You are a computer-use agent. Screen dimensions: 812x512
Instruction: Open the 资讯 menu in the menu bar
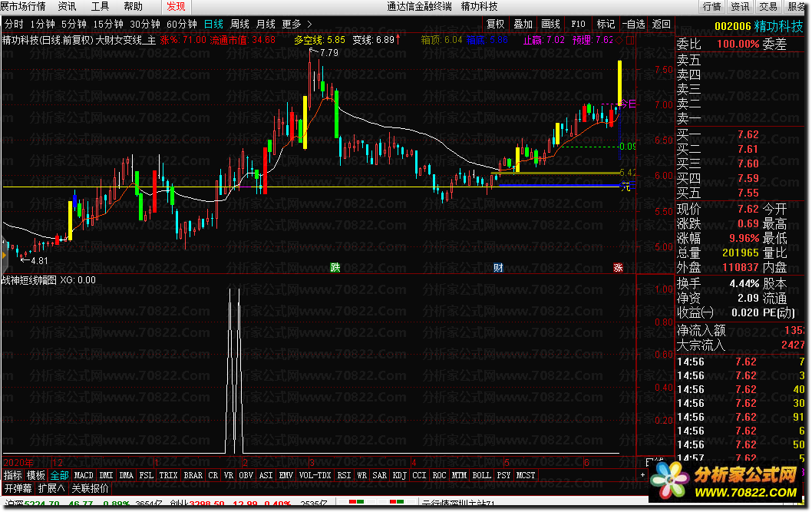(67, 7)
